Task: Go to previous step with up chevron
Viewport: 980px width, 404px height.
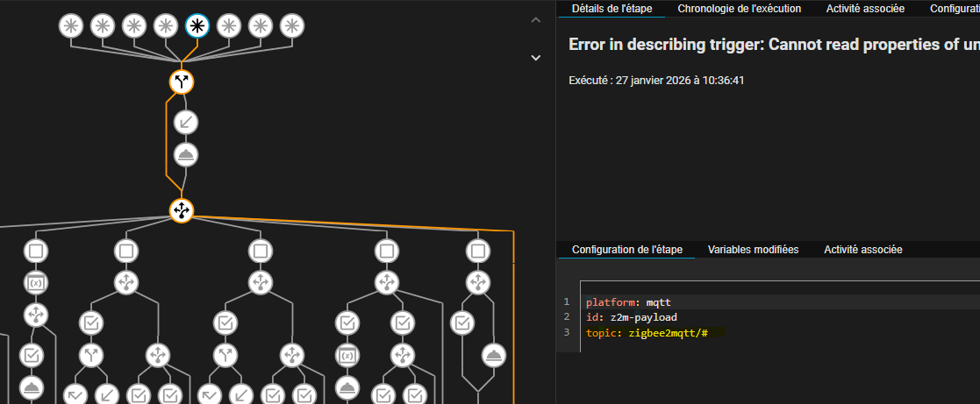Action: pos(536,21)
